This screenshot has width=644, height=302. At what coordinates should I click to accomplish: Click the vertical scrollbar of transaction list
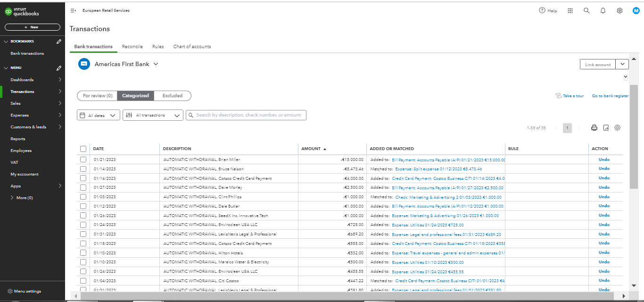pos(634,137)
